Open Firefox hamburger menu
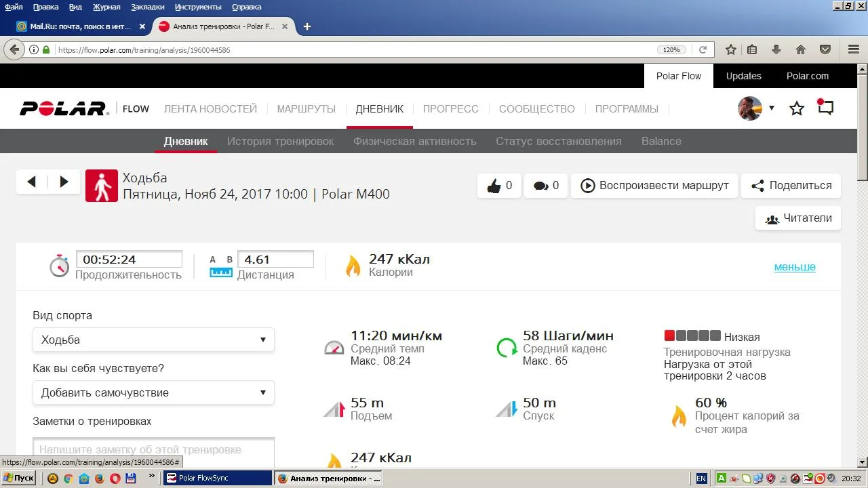 tap(854, 49)
